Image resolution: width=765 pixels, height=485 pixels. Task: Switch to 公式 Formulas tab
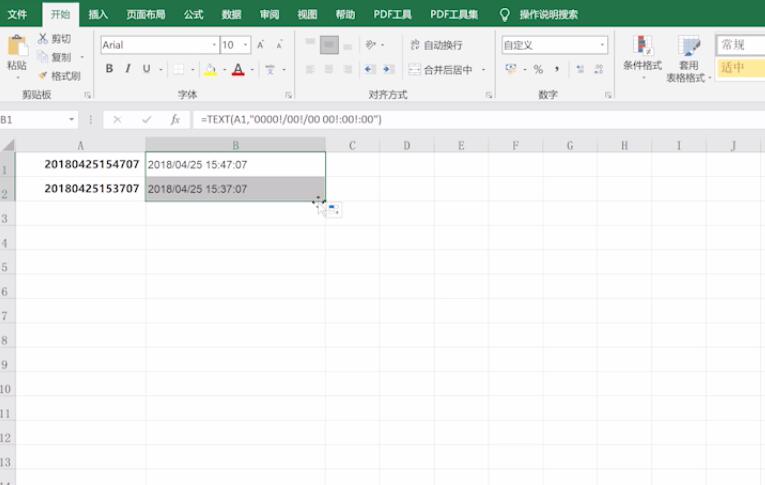193,14
